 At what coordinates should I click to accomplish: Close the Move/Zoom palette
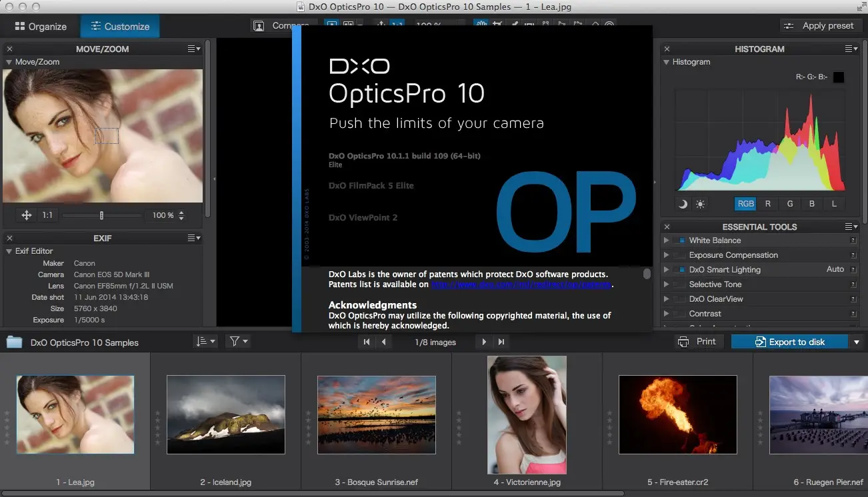tap(9, 49)
